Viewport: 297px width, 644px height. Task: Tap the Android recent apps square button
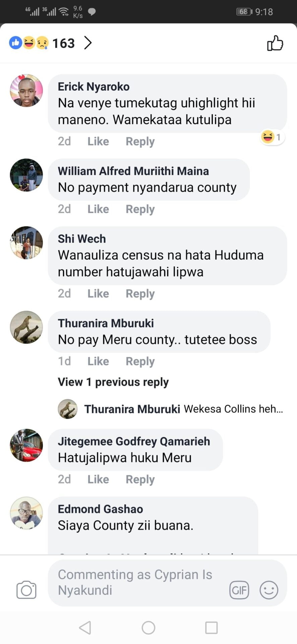[212, 628]
